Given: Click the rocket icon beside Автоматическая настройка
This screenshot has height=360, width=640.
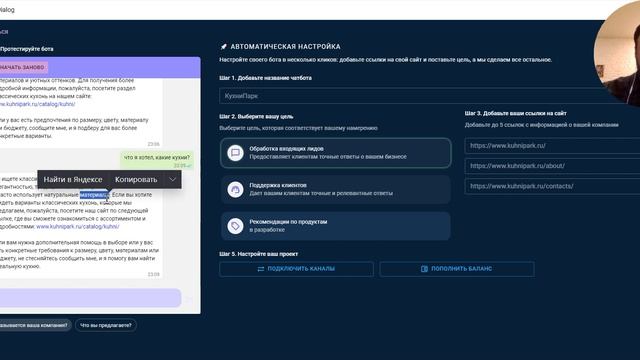Looking at the screenshot, I should [223, 47].
